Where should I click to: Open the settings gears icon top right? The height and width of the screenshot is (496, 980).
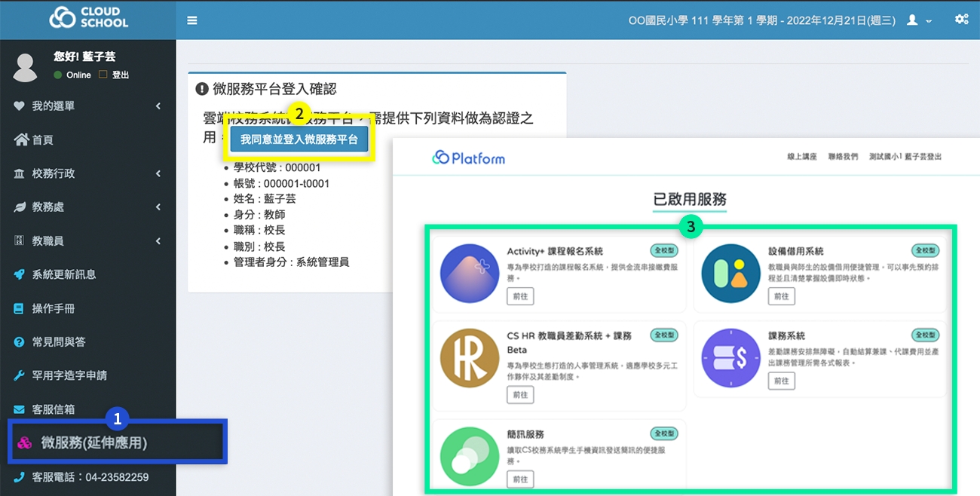[961, 20]
